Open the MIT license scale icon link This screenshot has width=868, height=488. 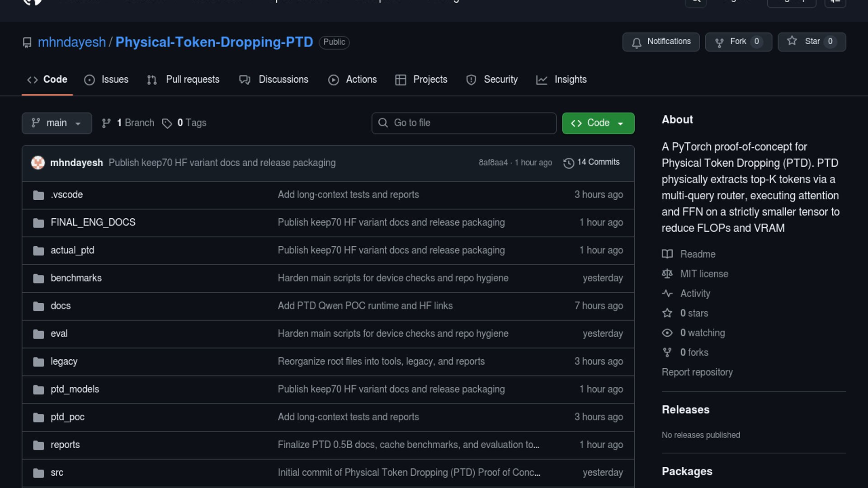[x=667, y=274]
